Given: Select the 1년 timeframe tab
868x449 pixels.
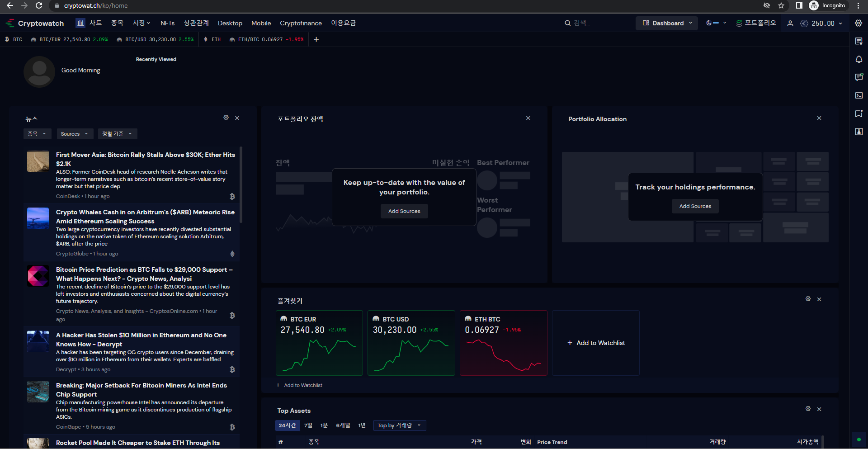Looking at the screenshot, I should click(x=362, y=425).
